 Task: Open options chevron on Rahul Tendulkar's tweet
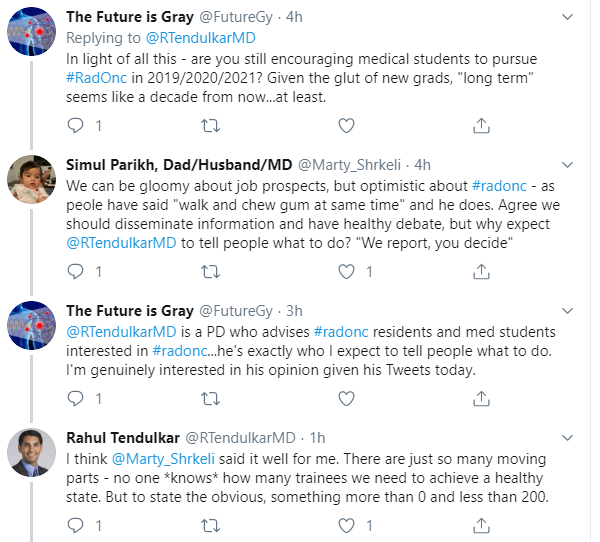(x=568, y=437)
